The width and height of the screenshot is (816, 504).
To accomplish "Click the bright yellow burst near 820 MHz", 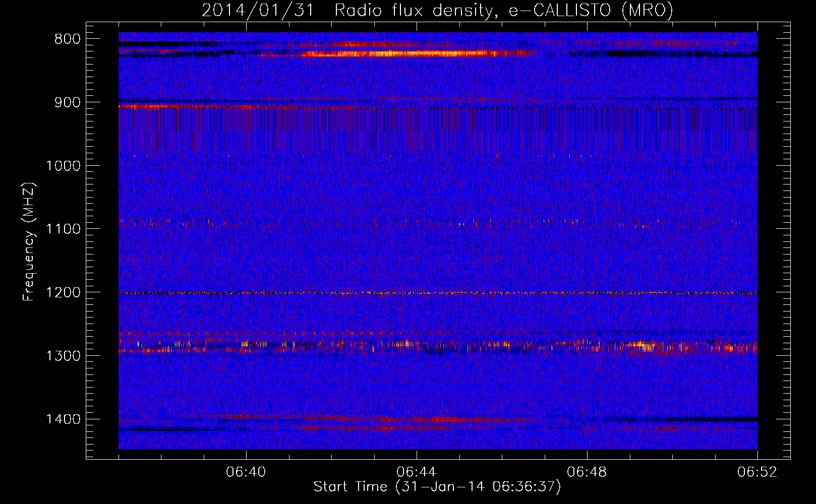I will [398, 53].
